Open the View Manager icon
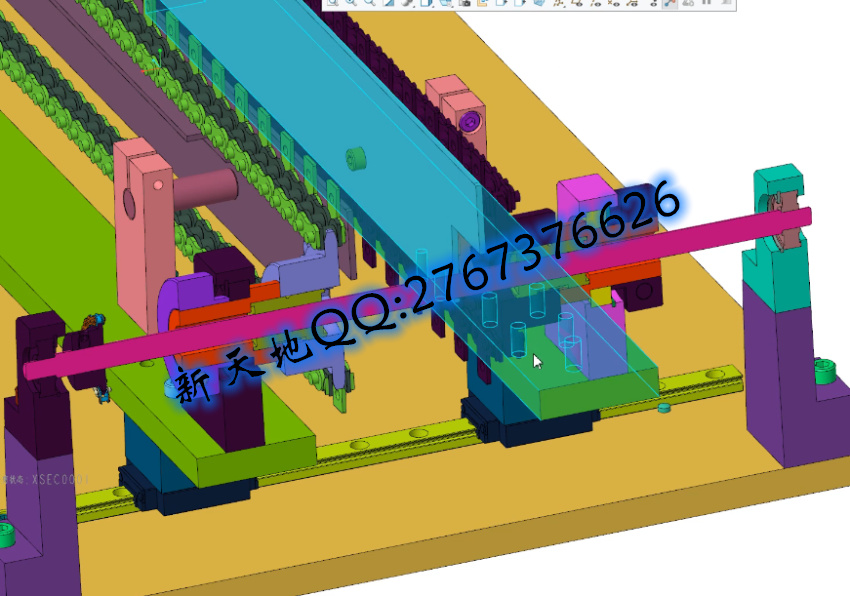 tap(445, 3)
